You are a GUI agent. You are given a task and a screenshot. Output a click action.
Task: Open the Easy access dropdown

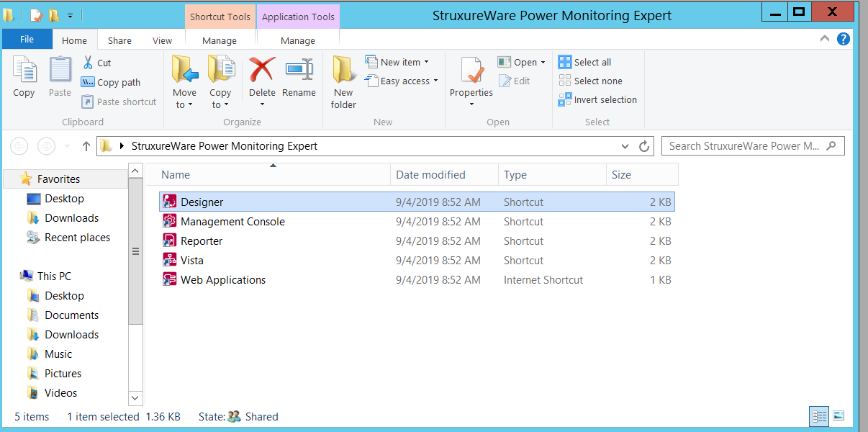point(402,81)
